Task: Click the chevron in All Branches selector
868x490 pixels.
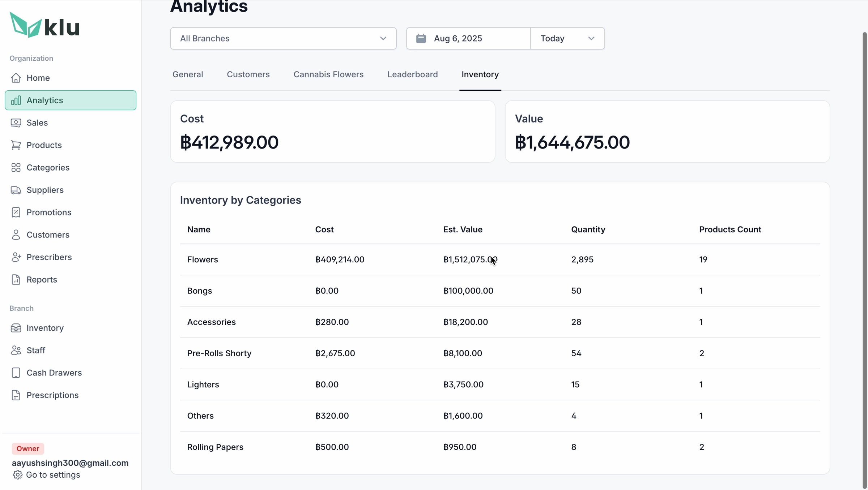Action: click(x=383, y=38)
